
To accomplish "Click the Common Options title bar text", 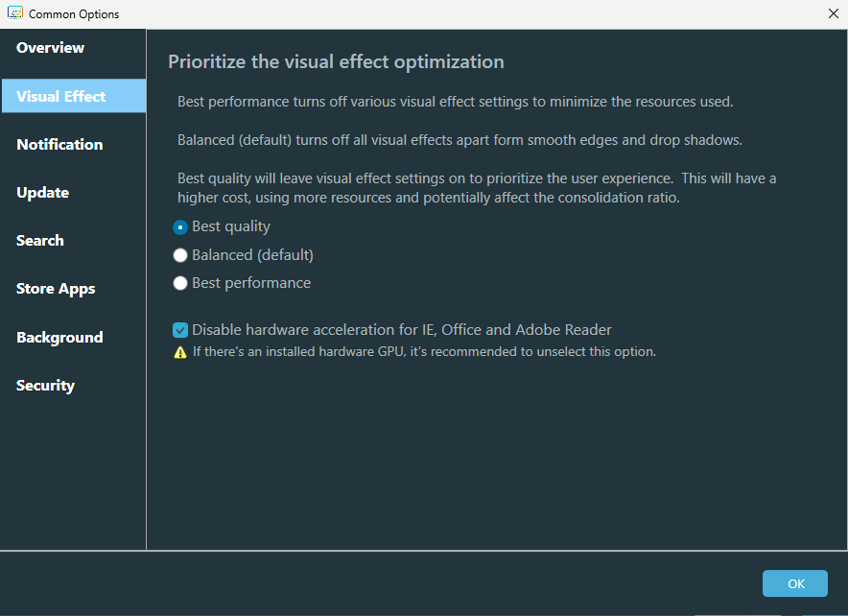I will (x=74, y=14).
